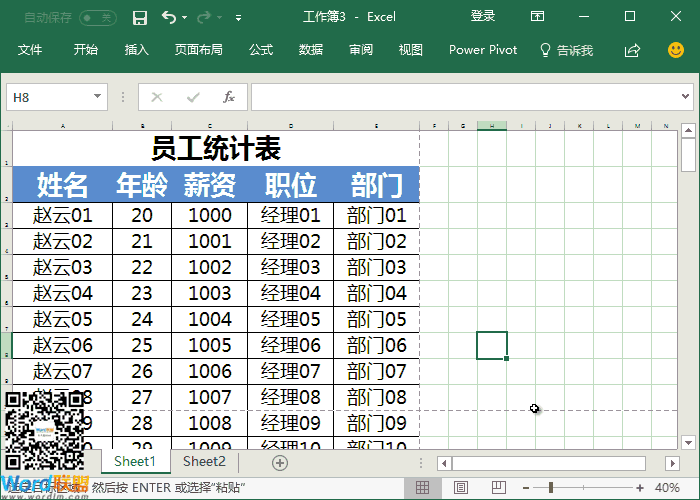The height and width of the screenshot is (500, 700).
Task: Click the zoom out minus button
Action: coord(526,488)
